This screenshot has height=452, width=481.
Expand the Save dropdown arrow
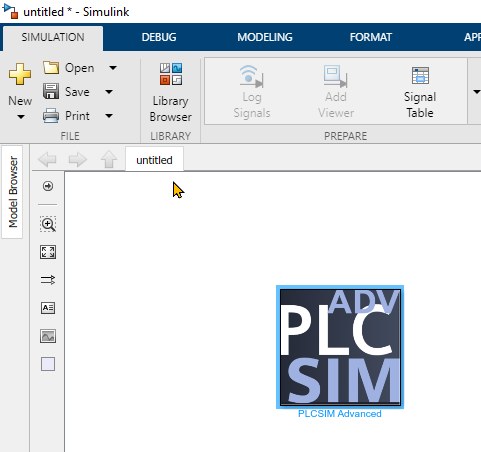(109, 92)
